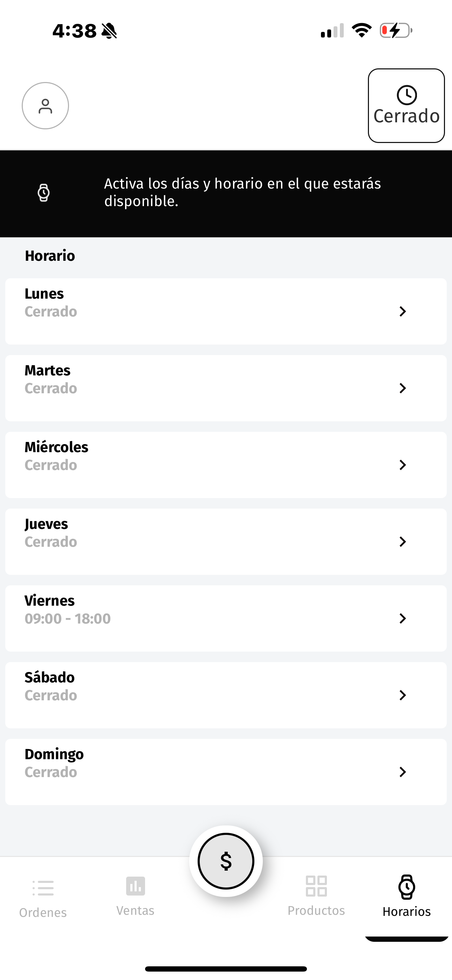The height and width of the screenshot is (980, 452).
Task: Tap the clock icon in Cerrado button
Action: [x=407, y=95]
